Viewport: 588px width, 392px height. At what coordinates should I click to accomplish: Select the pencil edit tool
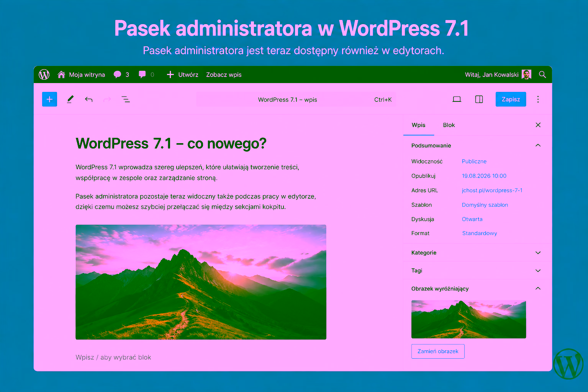click(x=70, y=100)
